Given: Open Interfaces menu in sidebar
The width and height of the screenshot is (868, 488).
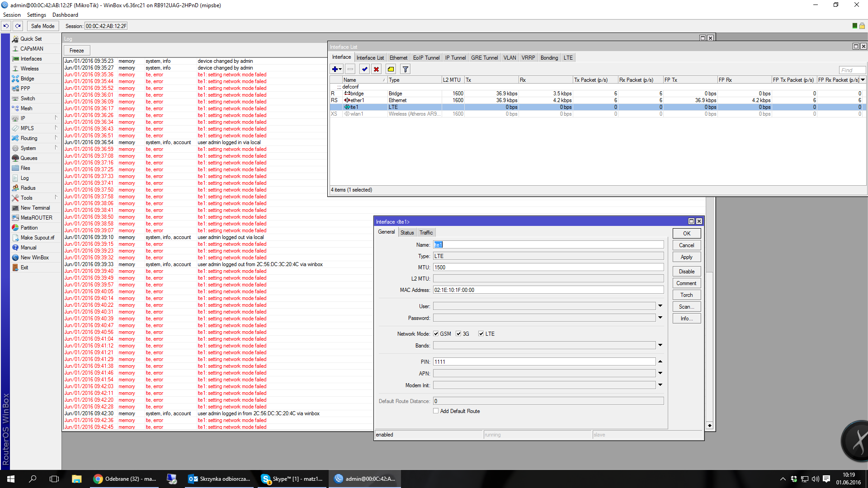Looking at the screenshot, I should [x=31, y=59].
